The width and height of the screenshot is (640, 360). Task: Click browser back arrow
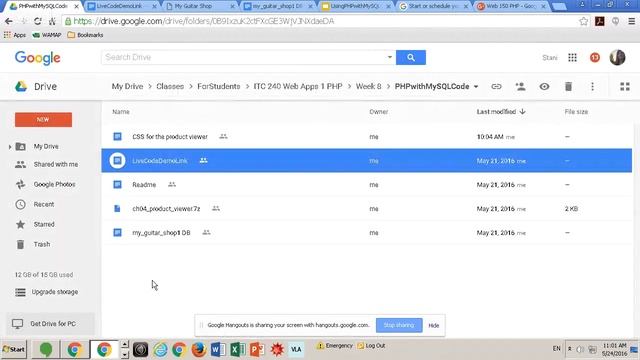(9, 21)
